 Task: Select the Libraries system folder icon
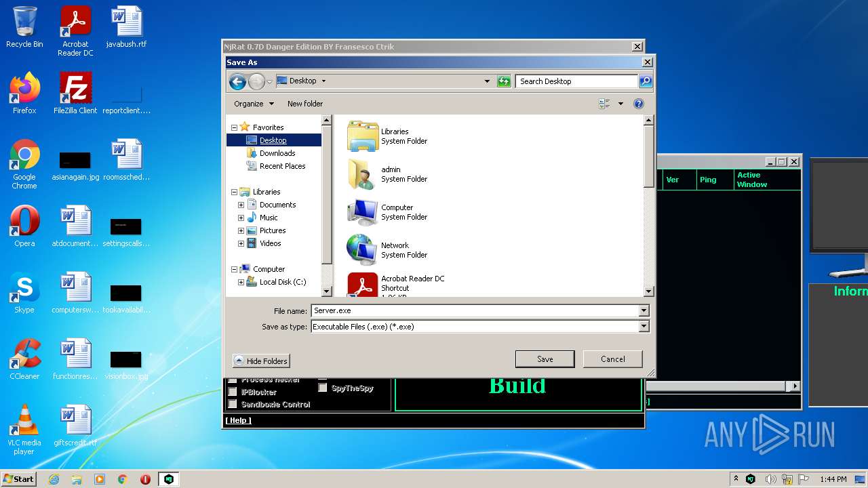[x=362, y=136]
